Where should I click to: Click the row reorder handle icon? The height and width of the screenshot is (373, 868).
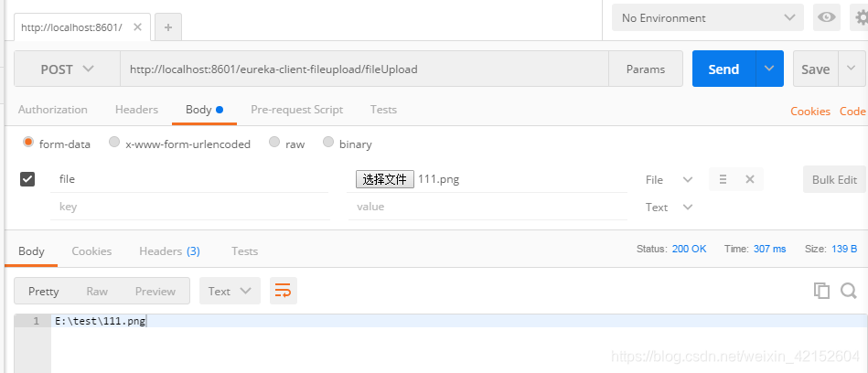click(723, 179)
